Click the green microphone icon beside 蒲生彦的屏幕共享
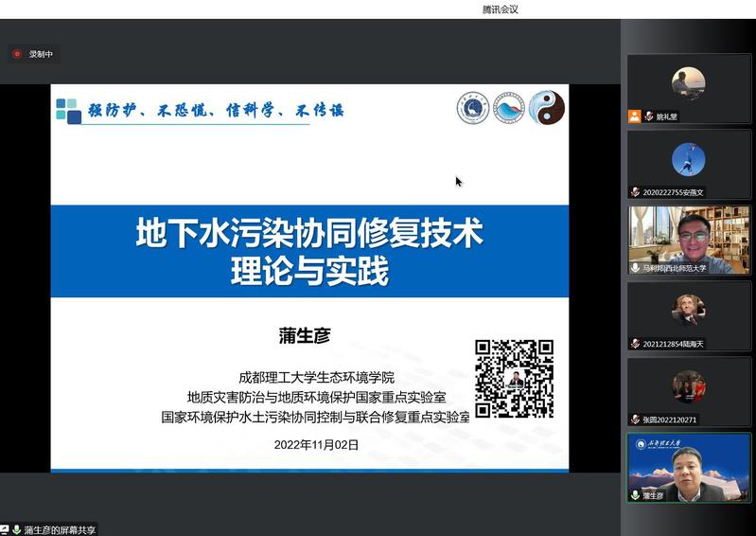This screenshot has width=756, height=536. 17,529
